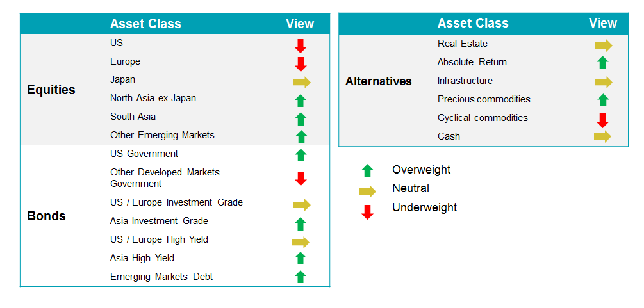The width and height of the screenshot is (644, 308).
Task: Click the red Underweight legend arrow
Action: click(367, 212)
